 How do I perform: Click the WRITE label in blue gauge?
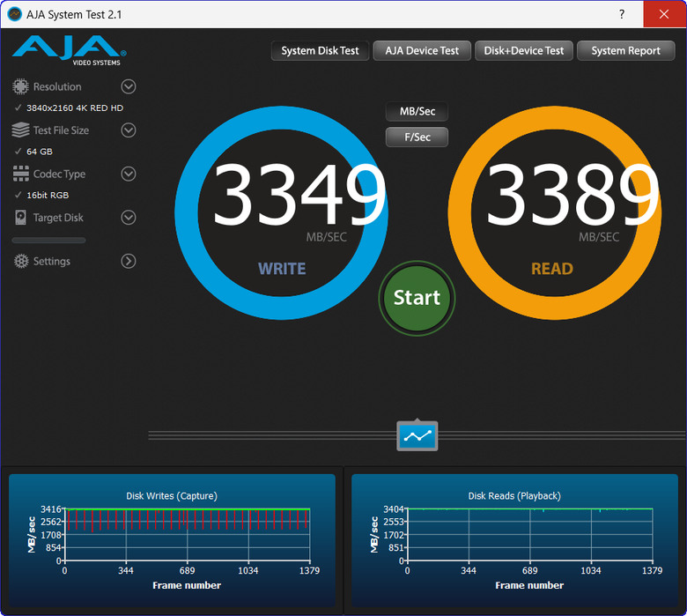tap(282, 269)
